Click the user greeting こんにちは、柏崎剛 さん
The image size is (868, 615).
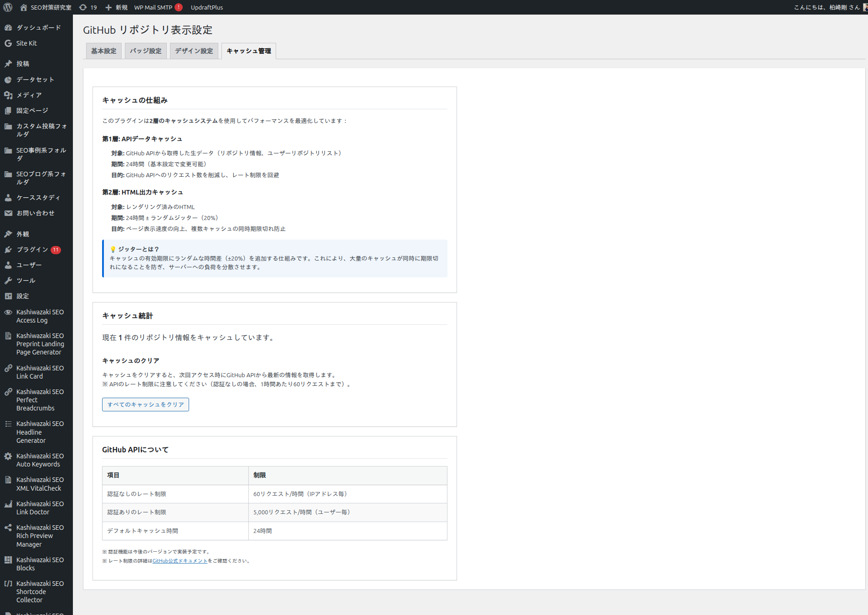[x=827, y=7]
